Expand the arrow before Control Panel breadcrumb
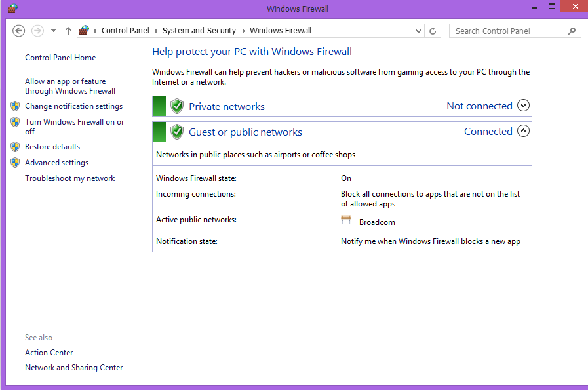This screenshot has width=588, height=390. [95, 31]
